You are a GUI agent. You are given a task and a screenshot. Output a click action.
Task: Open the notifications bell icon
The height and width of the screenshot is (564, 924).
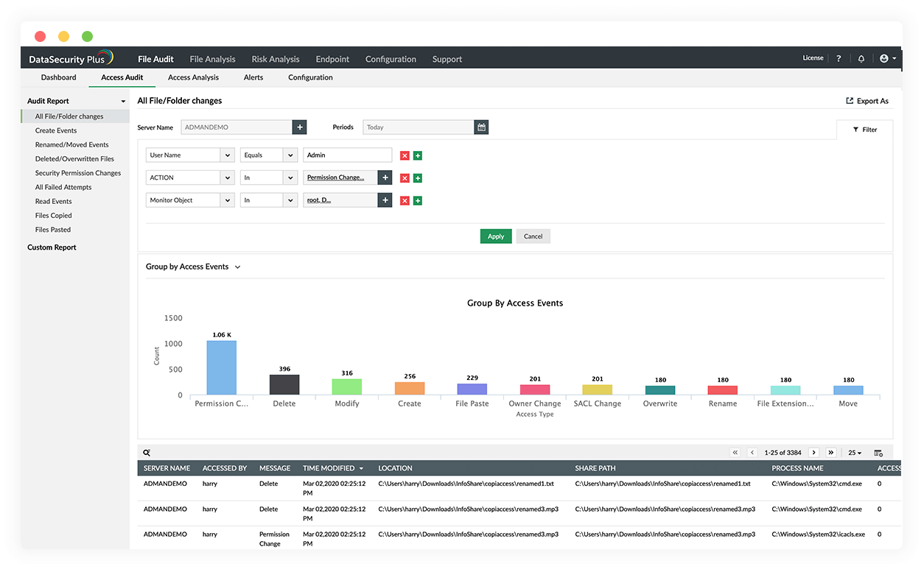pyautogui.click(x=861, y=58)
